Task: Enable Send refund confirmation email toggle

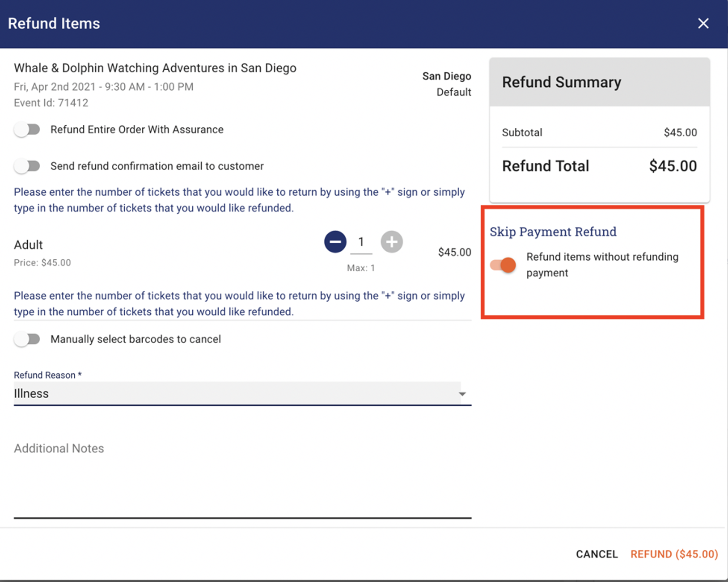Action: tap(27, 166)
